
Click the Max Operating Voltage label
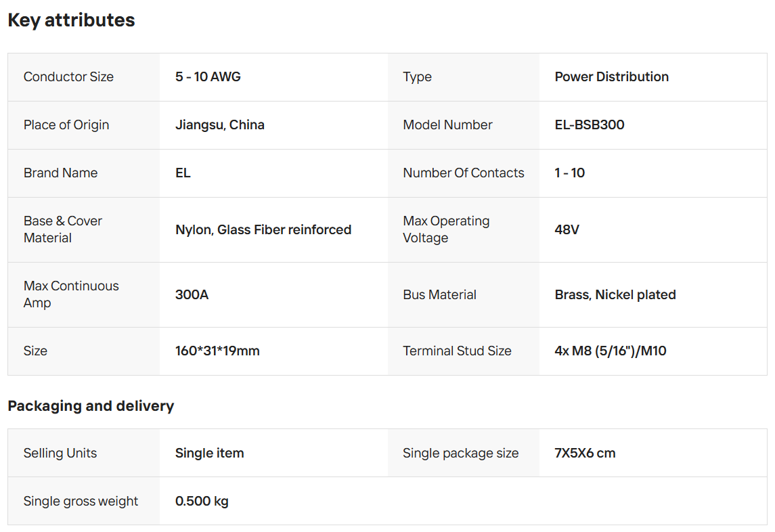point(445,229)
